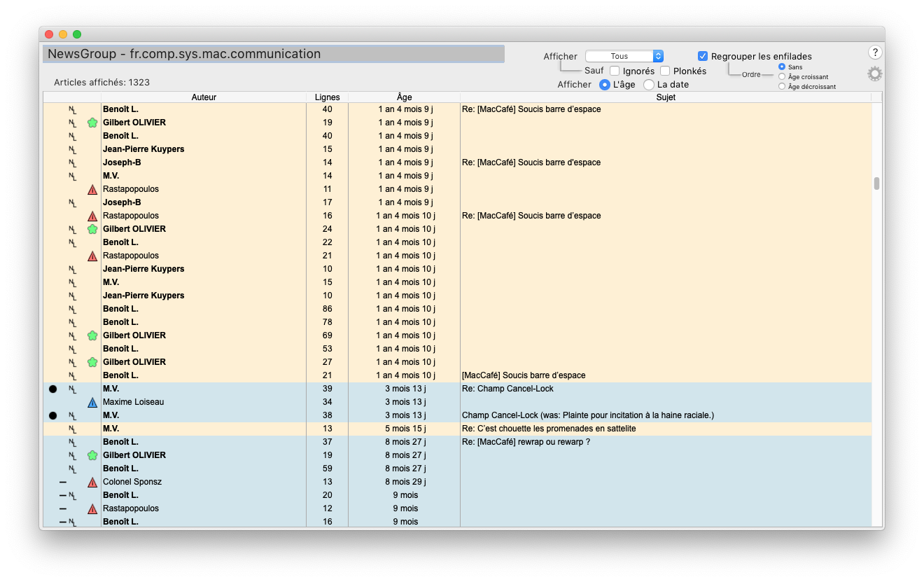Click red warning triangle on Rastapopoulos 11-line row
The width and height of the screenshot is (924, 582).
(92, 189)
